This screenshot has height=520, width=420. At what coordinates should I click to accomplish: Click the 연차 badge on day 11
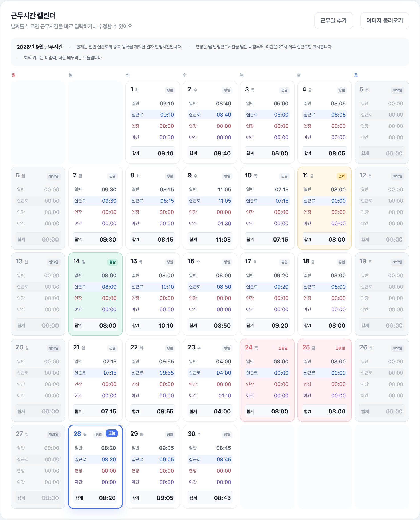pyautogui.click(x=342, y=176)
